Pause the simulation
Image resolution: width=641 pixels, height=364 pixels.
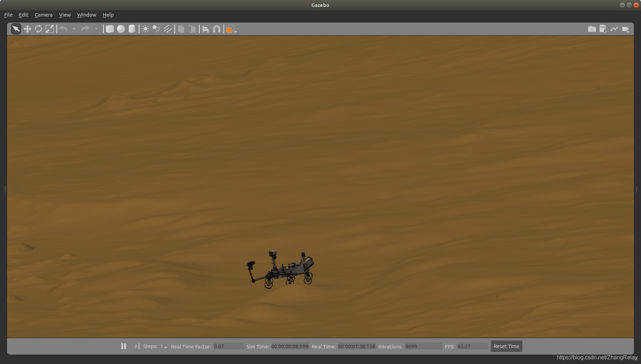[123, 346]
